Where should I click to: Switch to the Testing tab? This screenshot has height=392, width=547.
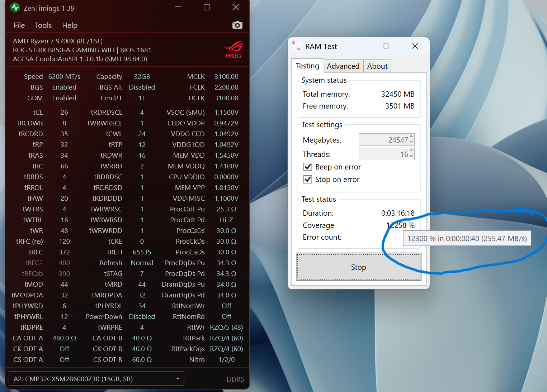tap(307, 66)
